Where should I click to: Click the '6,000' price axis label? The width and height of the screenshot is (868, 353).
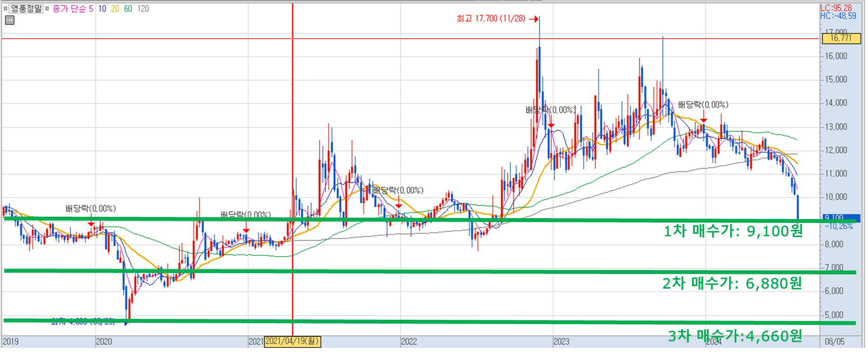[834, 291]
